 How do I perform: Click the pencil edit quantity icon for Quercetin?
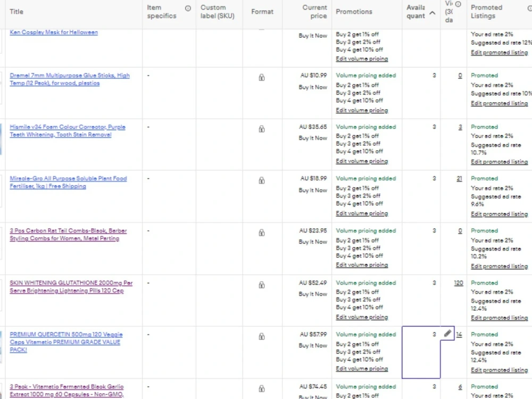447,334
